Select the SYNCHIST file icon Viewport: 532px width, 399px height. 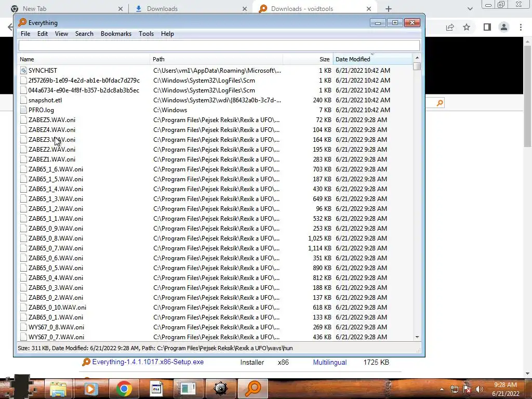click(x=23, y=71)
